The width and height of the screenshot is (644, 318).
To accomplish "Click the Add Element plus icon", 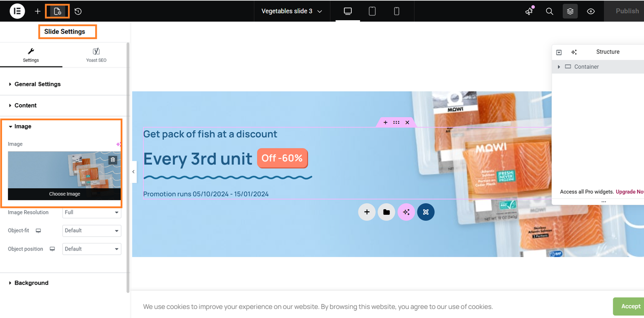I will [x=37, y=11].
